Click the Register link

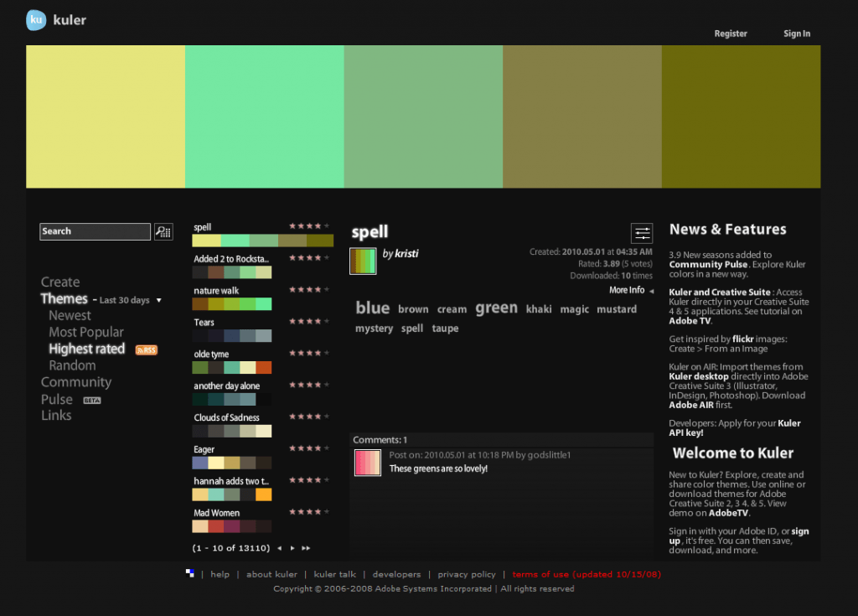[731, 34]
